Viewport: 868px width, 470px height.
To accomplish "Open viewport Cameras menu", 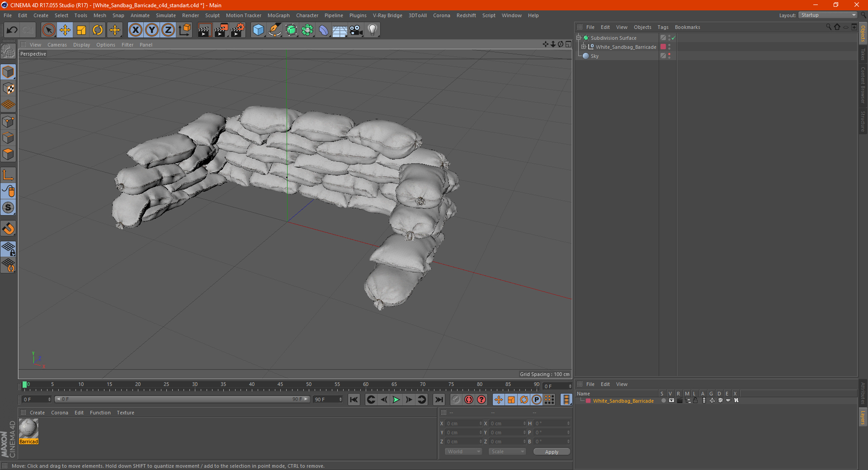I will pyautogui.click(x=57, y=45).
